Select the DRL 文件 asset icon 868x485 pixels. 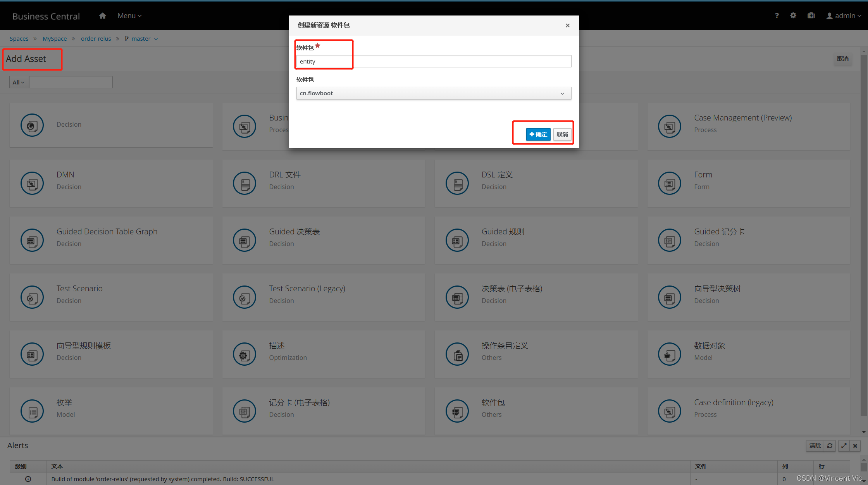pos(245,183)
